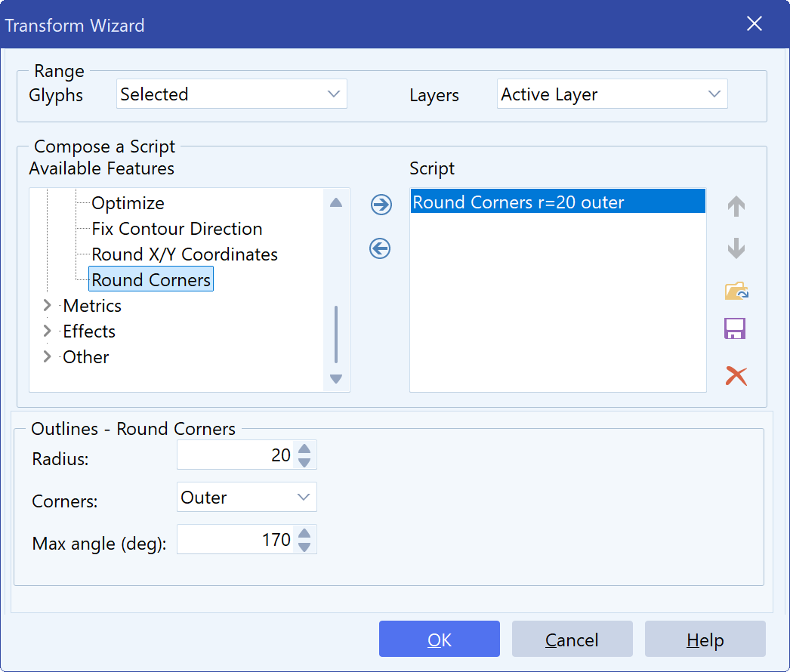Add selected feature to script with right arrow
The width and height of the screenshot is (790, 672).
(x=381, y=205)
